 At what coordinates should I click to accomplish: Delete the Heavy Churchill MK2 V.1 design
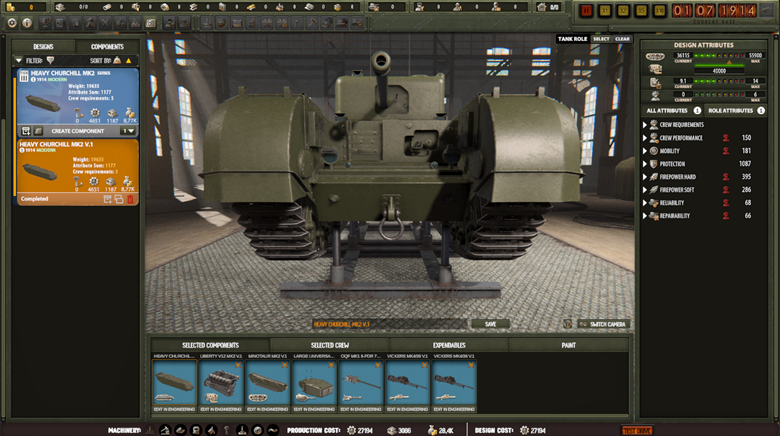(130, 199)
